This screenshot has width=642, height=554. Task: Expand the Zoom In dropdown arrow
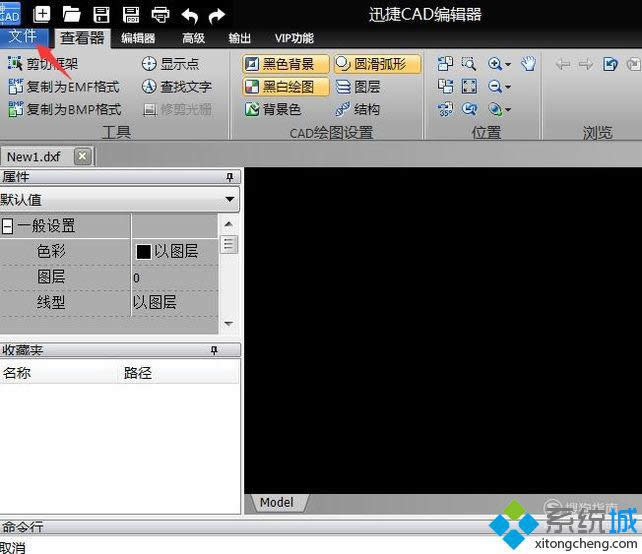point(508,64)
